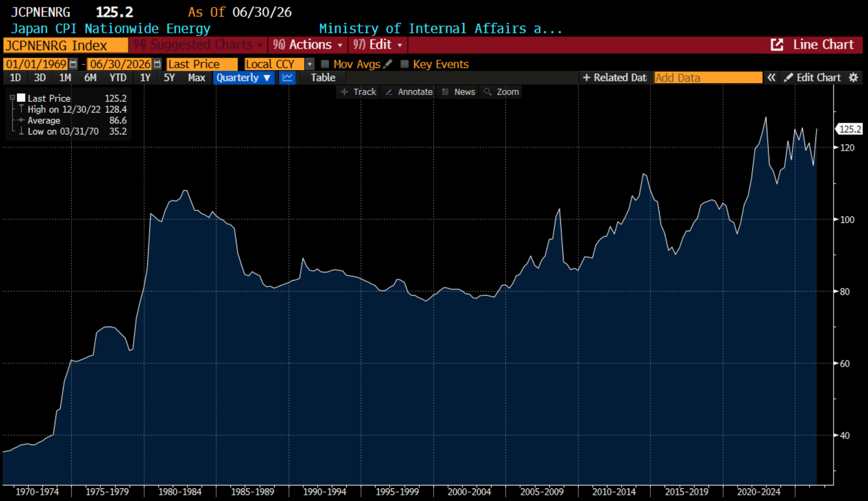
Task: Click the 125.2 last value axis label
Action: point(849,129)
